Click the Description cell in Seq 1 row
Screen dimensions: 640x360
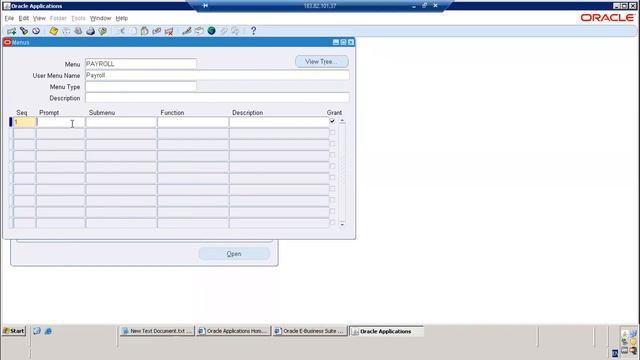point(279,122)
